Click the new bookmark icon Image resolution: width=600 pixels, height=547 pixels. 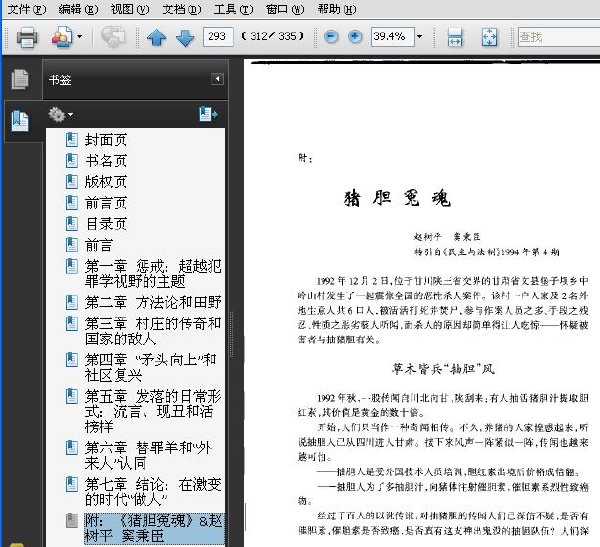click(209, 114)
